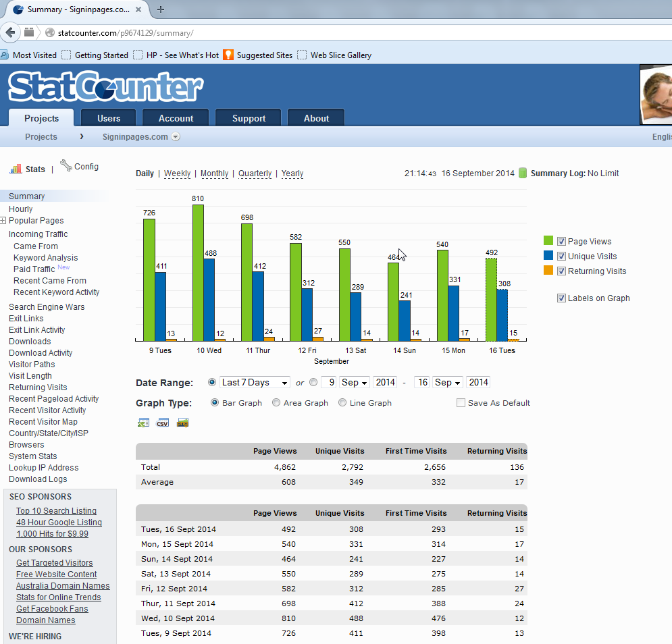
Task: Open Keyword Analysis in sidebar
Action: point(45,257)
